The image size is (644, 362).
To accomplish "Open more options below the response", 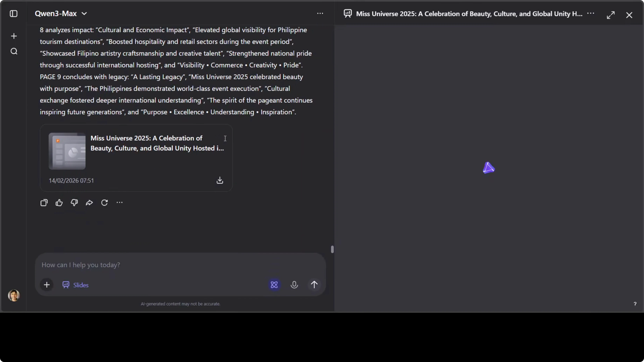I will (120, 203).
